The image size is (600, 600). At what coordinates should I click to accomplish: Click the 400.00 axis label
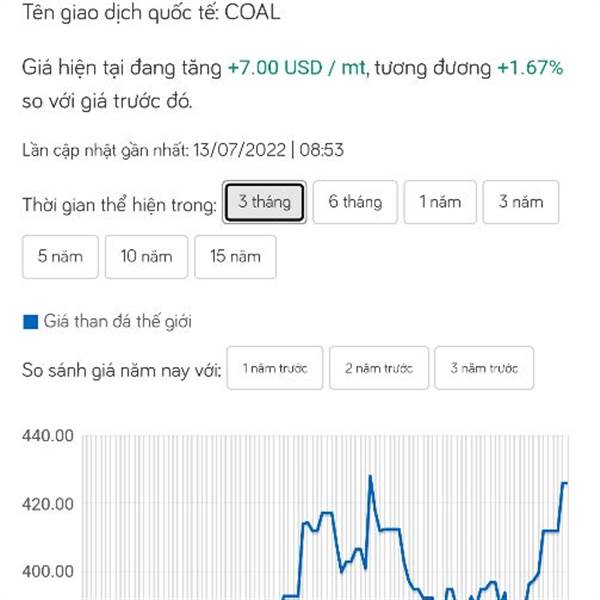pyautogui.click(x=48, y=572)
